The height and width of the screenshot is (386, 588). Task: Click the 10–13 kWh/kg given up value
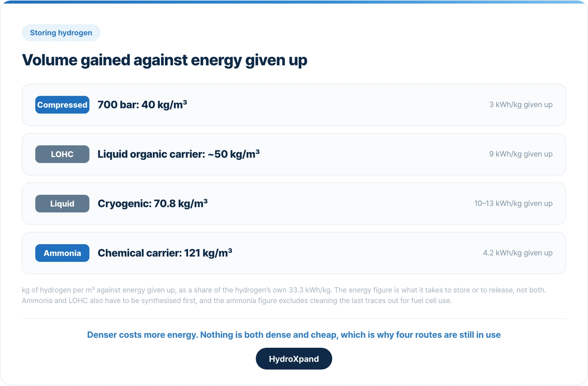(513, 203)
